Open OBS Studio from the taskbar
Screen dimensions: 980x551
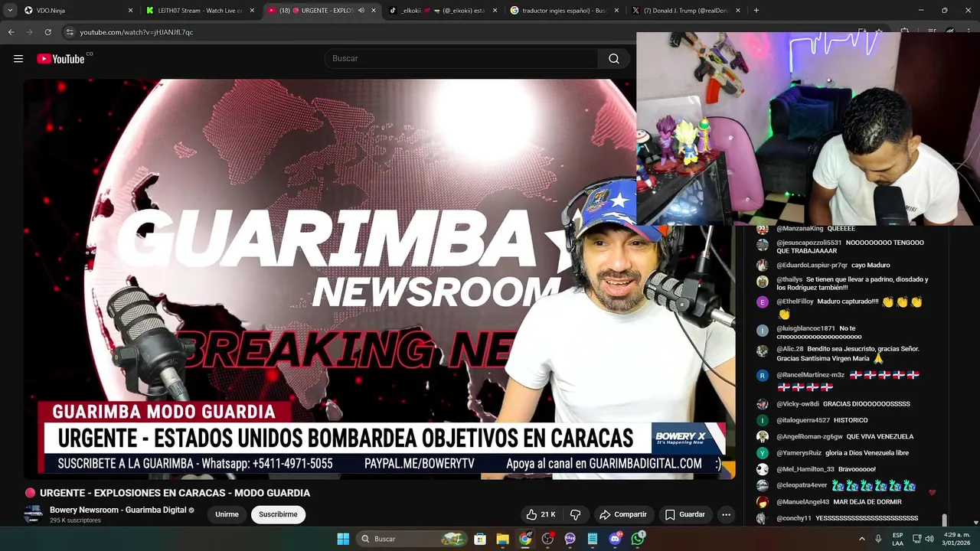point(547,539)
